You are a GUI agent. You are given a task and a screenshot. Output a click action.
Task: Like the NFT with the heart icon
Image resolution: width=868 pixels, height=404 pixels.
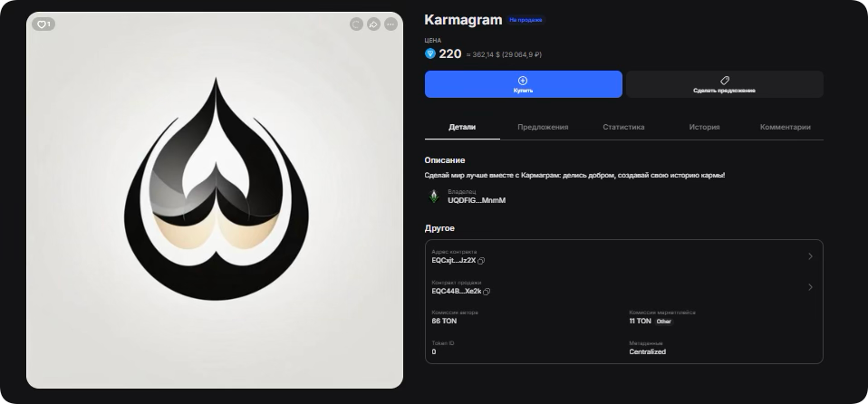point(43,24)
